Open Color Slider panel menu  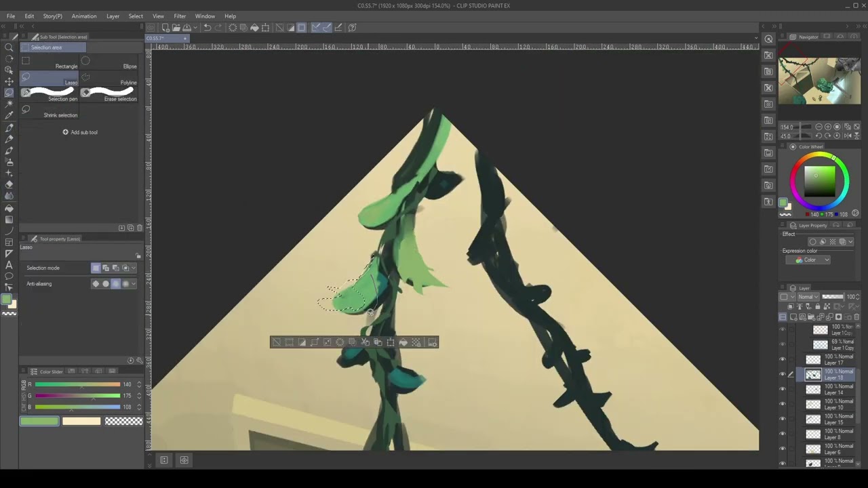[22, 371]
